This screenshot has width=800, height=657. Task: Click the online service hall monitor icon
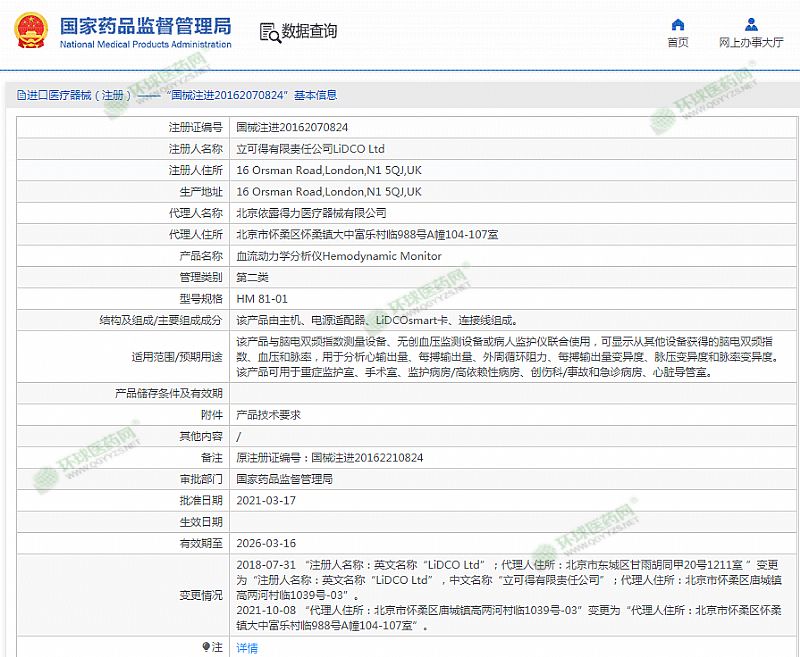(751, 24)
